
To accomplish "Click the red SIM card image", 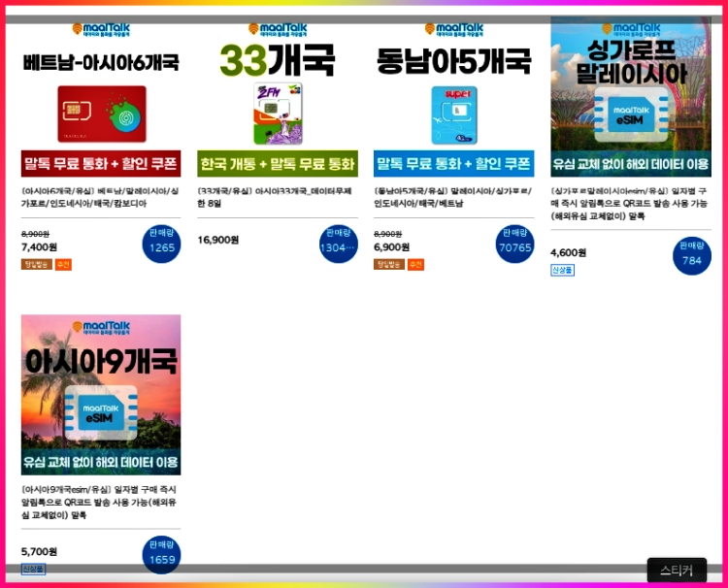I will click(102, 114).
